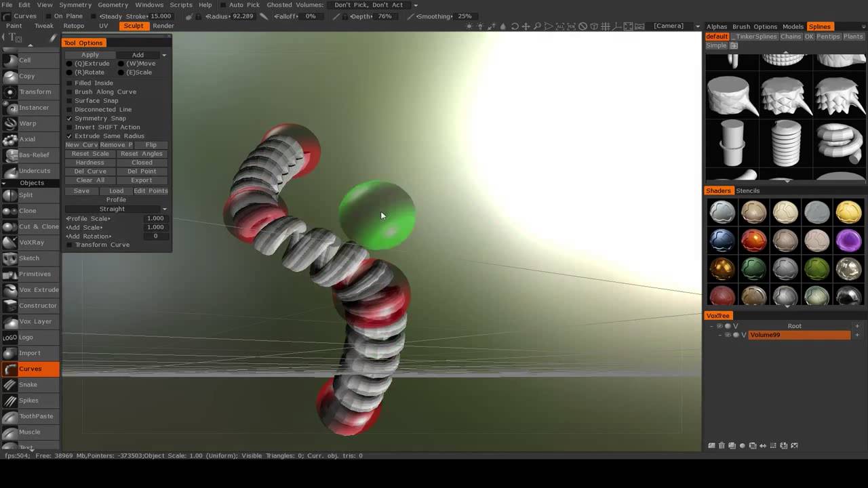The height and width of the screenshot is (488, 868).
Task: Click the rotate camera icon in viewport toolbar
Action: [515, 26]
